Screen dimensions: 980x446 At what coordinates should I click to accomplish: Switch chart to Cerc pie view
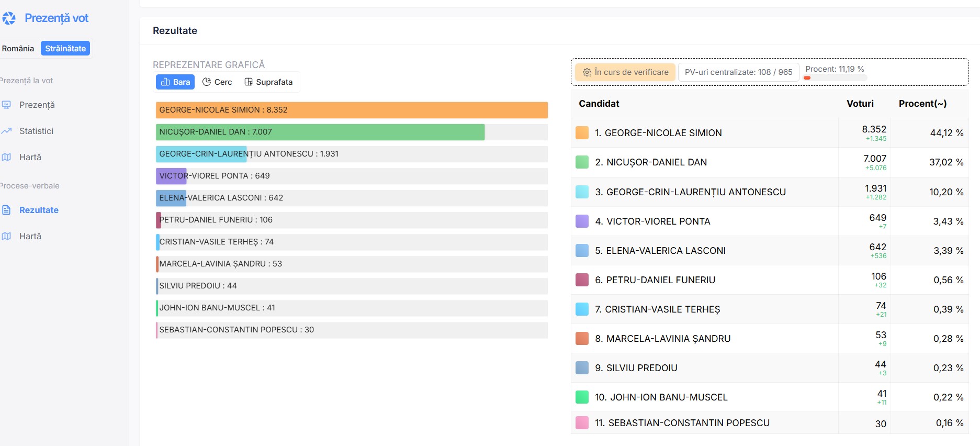(x=217, y=82)
